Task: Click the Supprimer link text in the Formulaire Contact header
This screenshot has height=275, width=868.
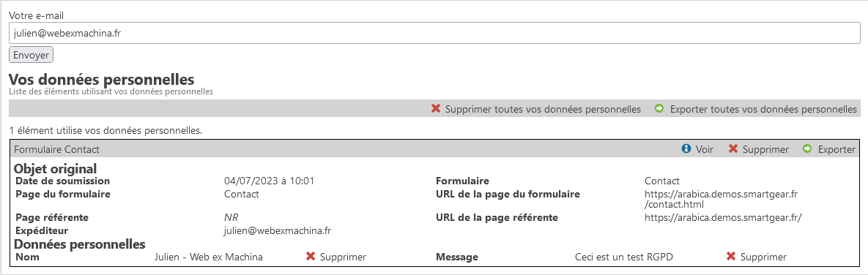Action: point(765,149)
